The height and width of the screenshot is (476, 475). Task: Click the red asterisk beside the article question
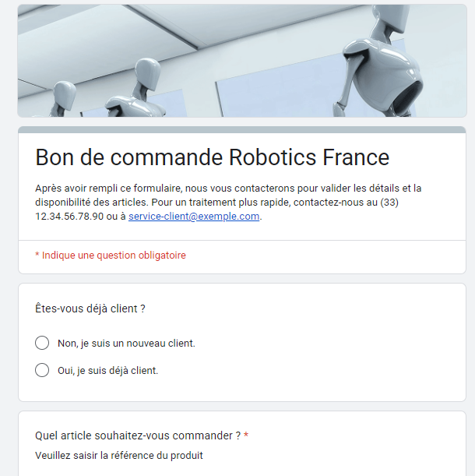(x=246, y=435)
